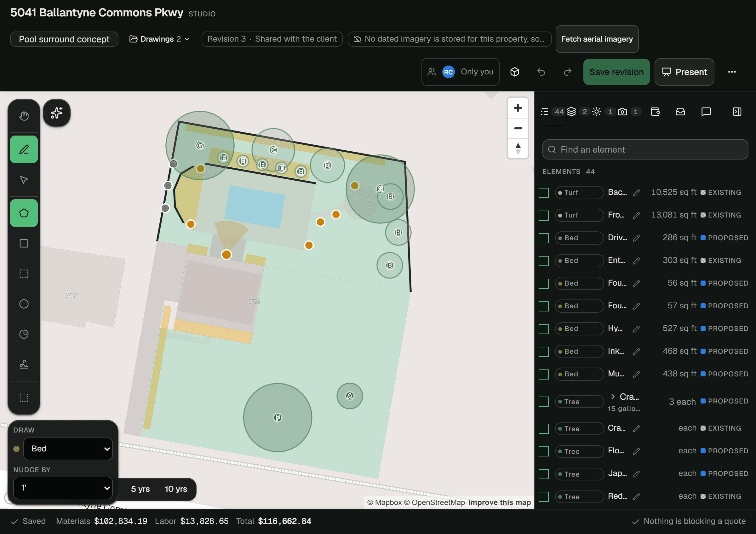Tick the Bed 303 sq ft checkbox
Screen dimensions: 756x534
click(544, 261)
